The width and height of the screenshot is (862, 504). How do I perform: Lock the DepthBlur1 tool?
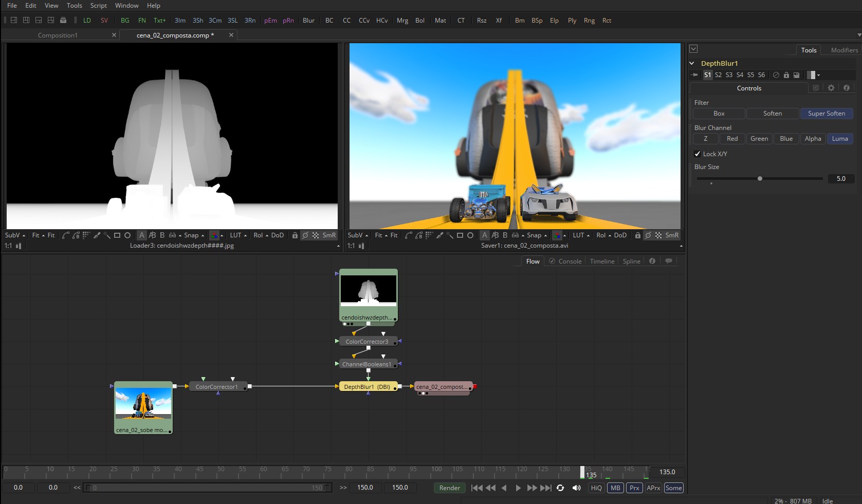click(x=786, y=75)
